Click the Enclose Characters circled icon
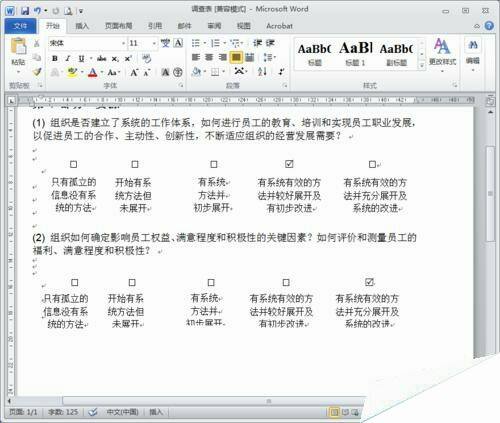500x423 pixels. [178, 72]
